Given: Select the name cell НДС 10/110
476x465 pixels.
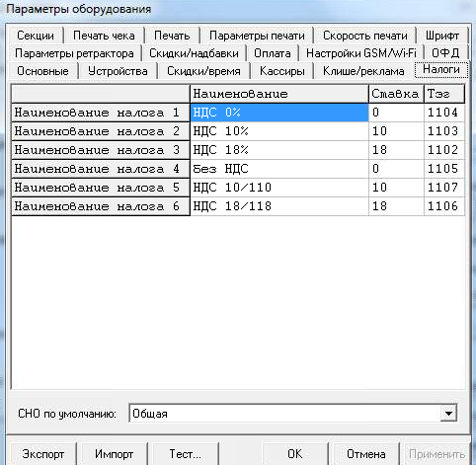Looking at the screenshot, I should [279, 188].
